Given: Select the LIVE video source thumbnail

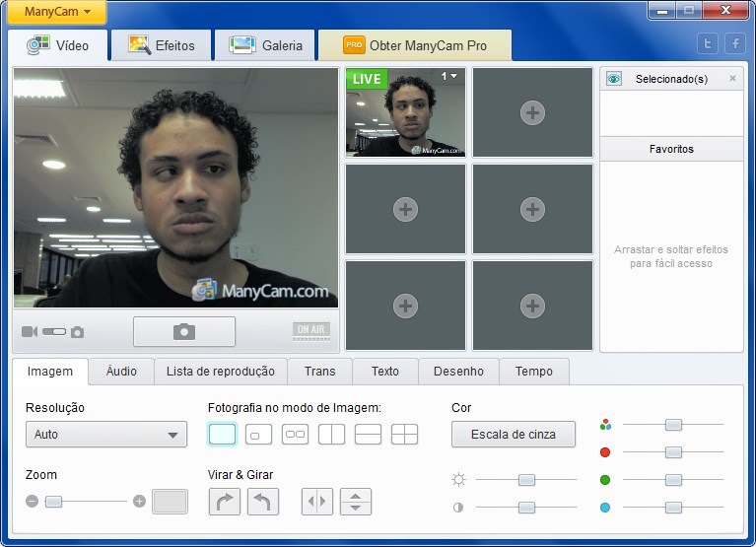Looking at the screenshot, I should pos(405,112).
